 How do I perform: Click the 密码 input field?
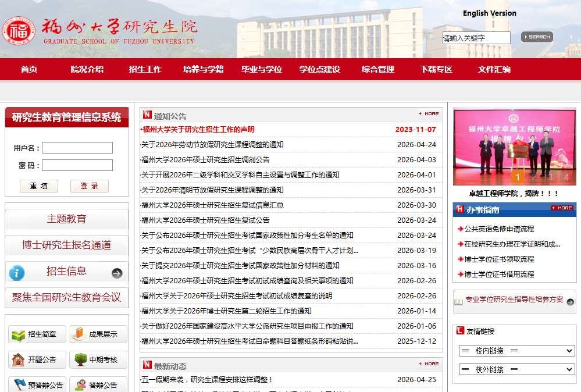point(77,165)
